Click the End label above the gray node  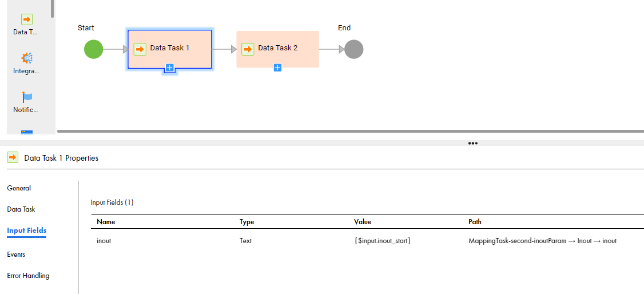(344, 27)
